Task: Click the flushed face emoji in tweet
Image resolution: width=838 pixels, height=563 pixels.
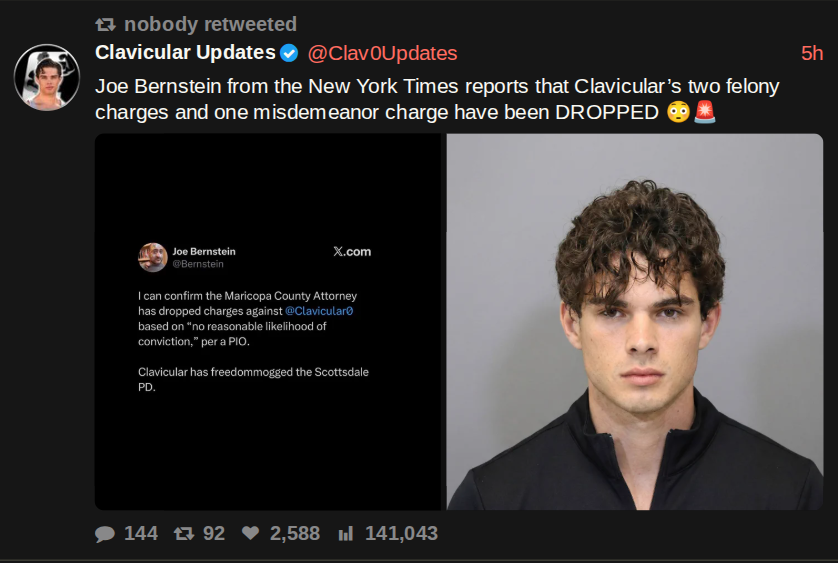Action: pos(679,112)
